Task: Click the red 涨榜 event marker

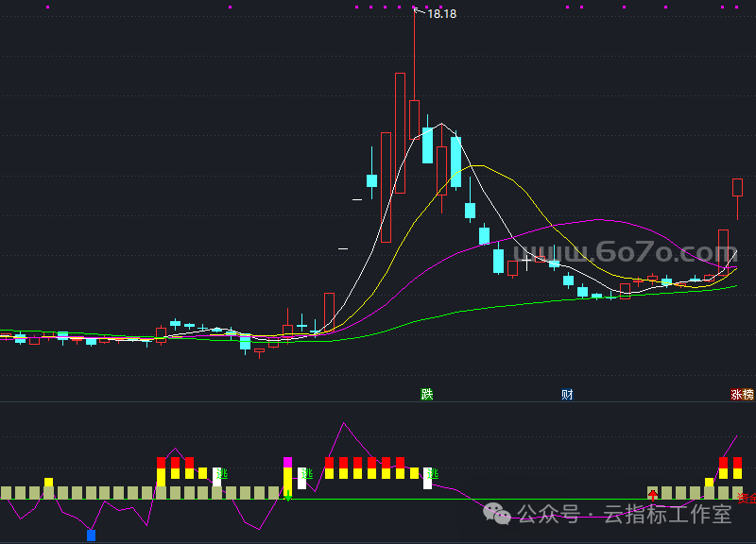Action: pyautogui.click(x=742, y=394)
